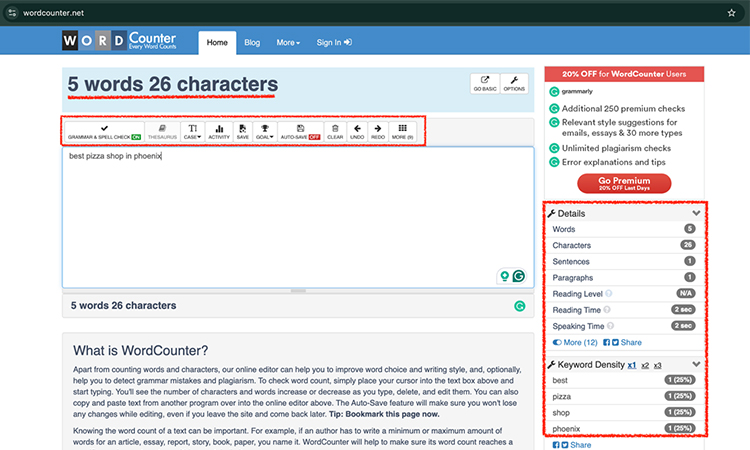Viewport: 750px width, 450px height.
Task: Toggle Grammar & Spell Check on/off
Action: click(104, 131)
